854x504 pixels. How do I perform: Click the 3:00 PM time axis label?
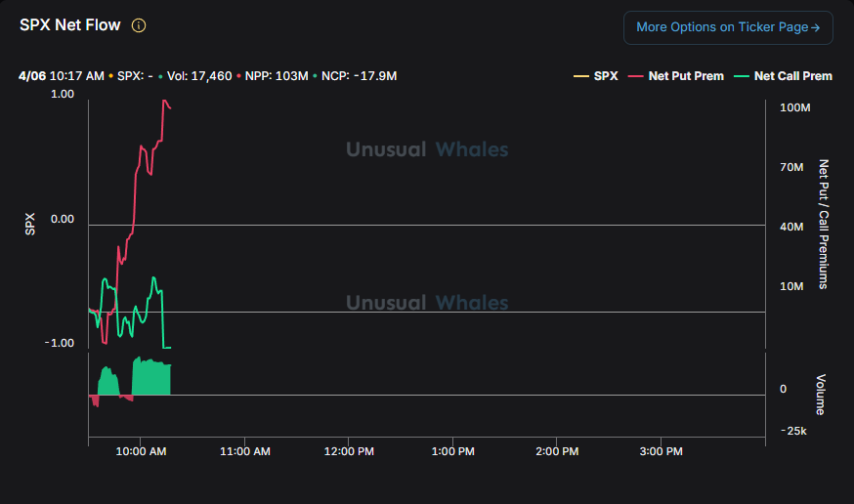pyautogui.click(x=662, y=451)
